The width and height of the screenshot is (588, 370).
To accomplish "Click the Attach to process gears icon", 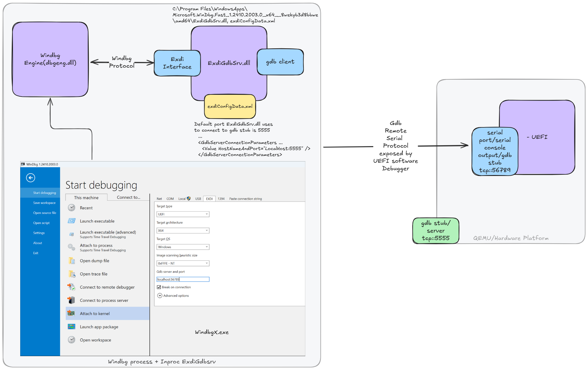I will point(72,247).
